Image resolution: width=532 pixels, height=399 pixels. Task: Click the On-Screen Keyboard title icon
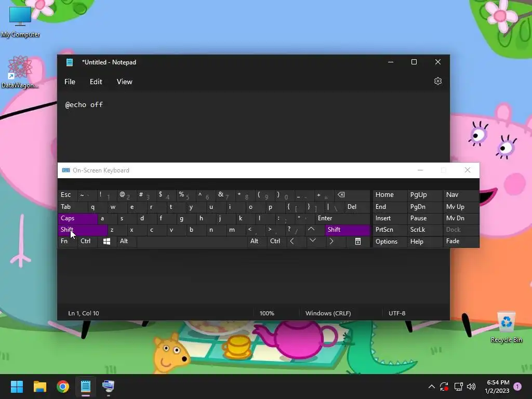click(66, 170)
